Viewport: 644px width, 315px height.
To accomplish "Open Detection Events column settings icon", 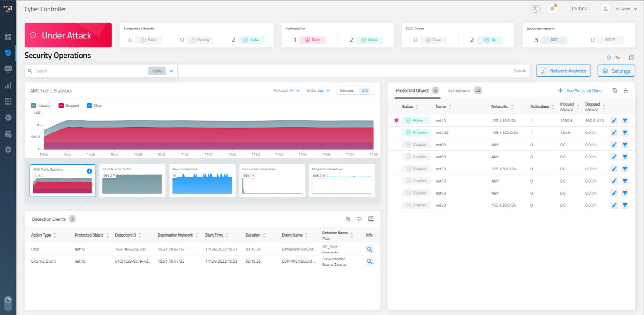I will [359, 219].
